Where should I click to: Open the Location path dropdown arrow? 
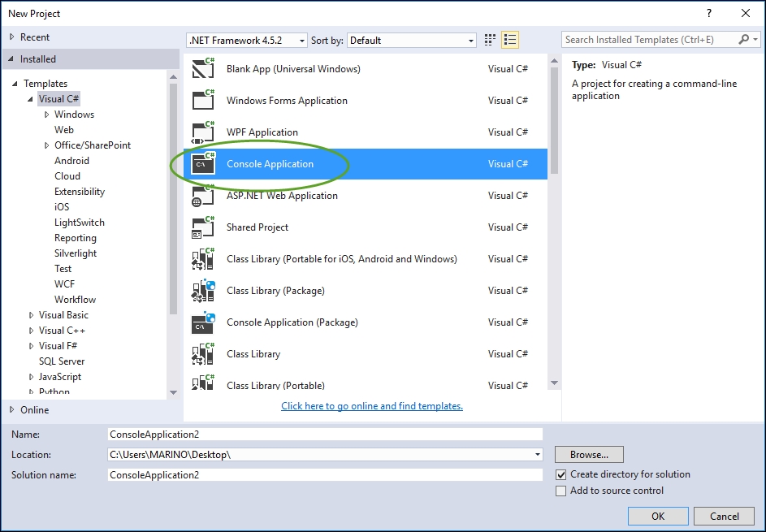pos(538,454)
